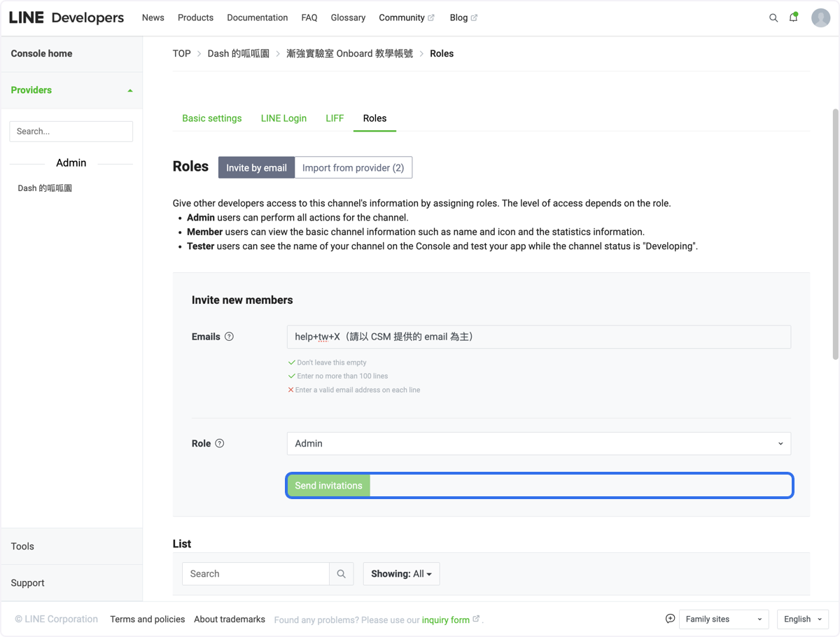Image resolution: width=840 pixels, height=637 pixels.
Task: Click the Admin label in sidebar
Action: tap(71, 163)
